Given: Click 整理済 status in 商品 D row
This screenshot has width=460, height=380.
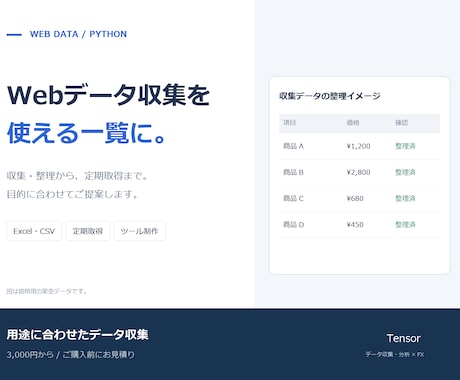Looking at the screenshot, I should [x=405, y=225].
